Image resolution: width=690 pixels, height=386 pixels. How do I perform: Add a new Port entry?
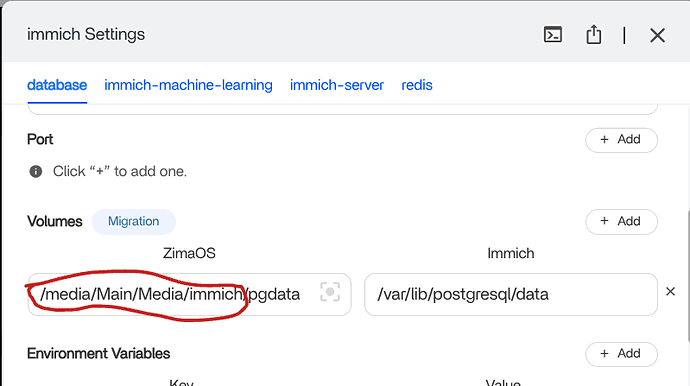(621, 140)
